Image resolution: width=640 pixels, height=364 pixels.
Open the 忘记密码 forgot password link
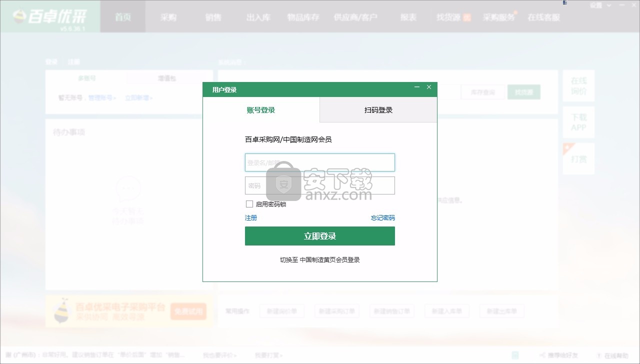(x=383, y=218)
